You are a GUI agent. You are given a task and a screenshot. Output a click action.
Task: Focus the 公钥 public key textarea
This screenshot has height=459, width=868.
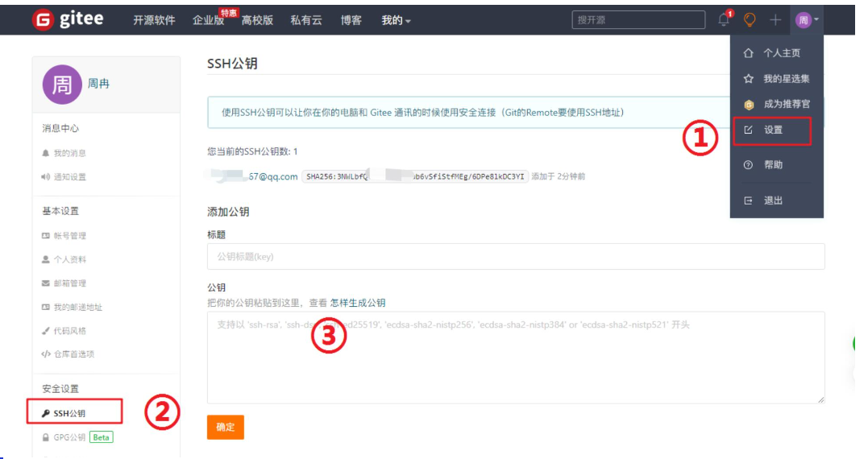(516, 358)
